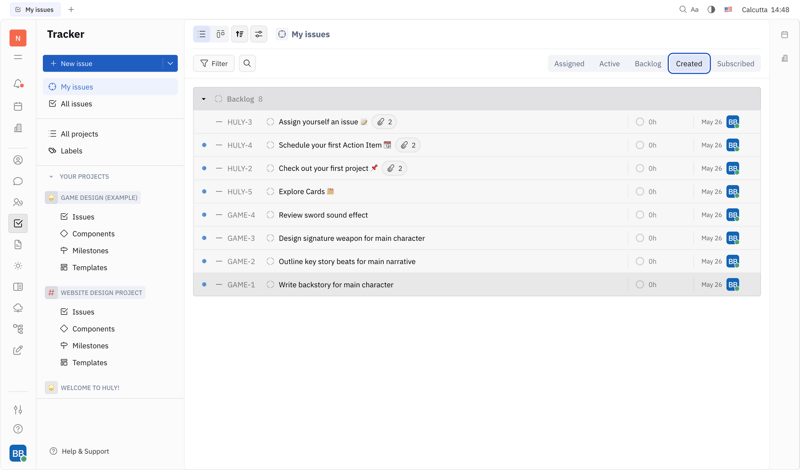Select the My issues browser tab

pyautogui.click(x=35, y=9)
